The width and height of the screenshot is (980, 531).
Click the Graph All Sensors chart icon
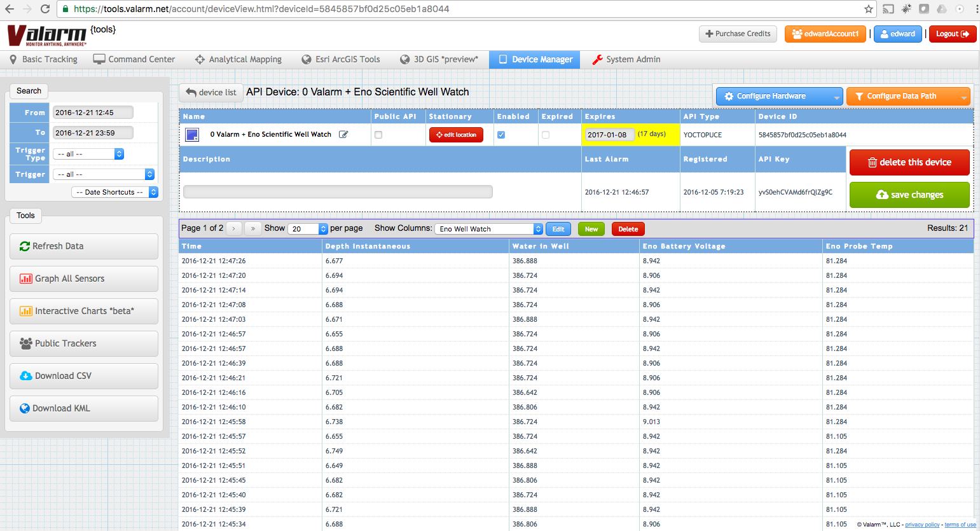pos(26,279)
